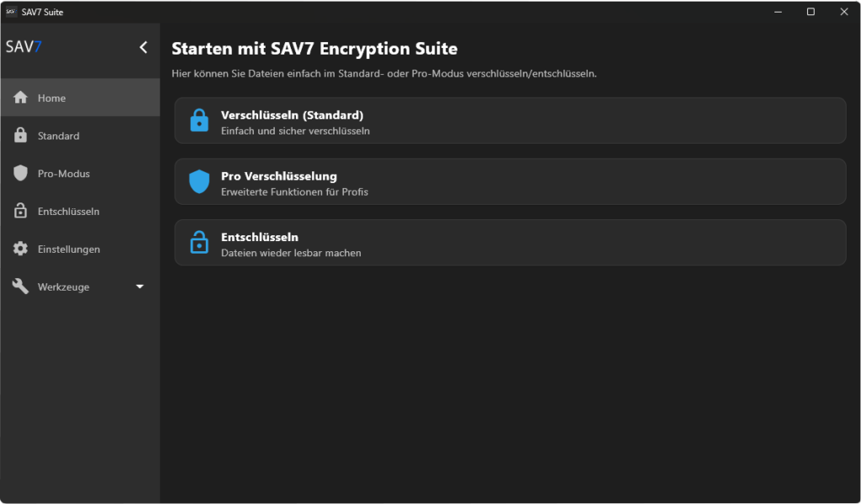
Task: Select the Pro-Modus shield icon
Action: 18,173
